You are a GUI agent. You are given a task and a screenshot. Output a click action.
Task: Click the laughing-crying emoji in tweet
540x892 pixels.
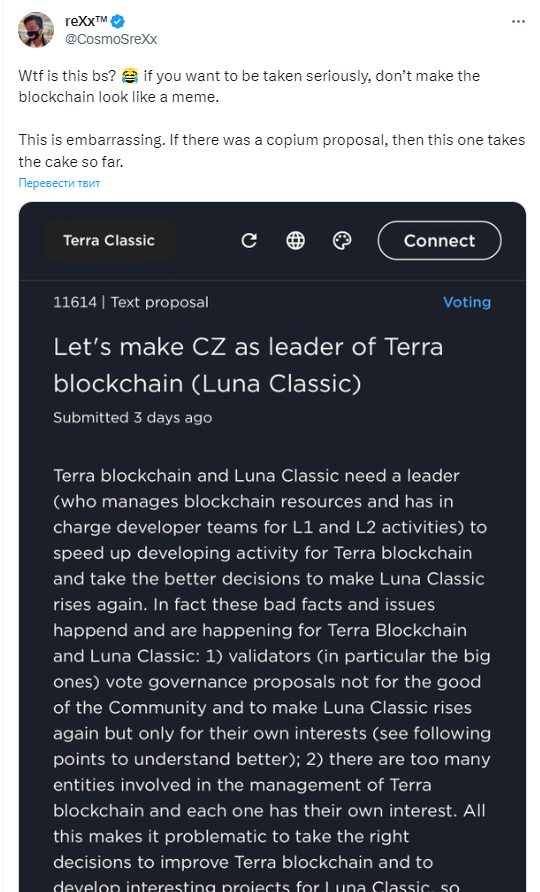click(130, 76)
